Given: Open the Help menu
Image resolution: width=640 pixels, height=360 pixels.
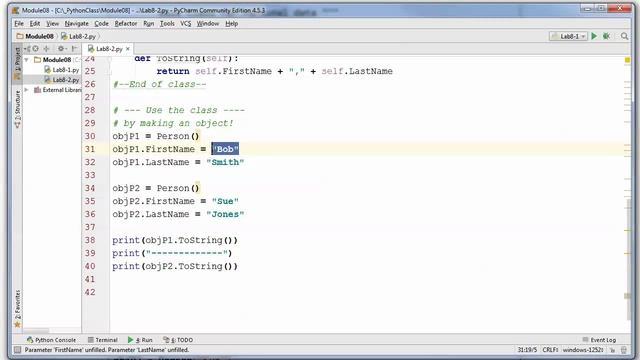Looking at the screenshot, I should coord(231,24).
